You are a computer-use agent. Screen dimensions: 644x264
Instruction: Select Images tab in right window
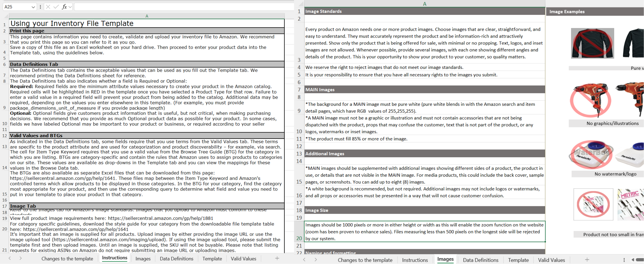click(x=445, y=259)
